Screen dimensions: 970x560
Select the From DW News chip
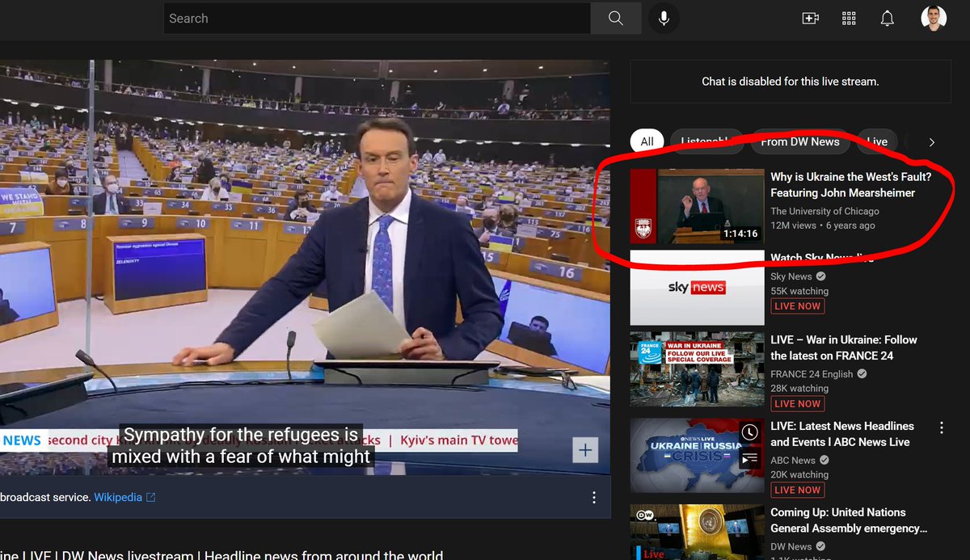click(x=800, y=141)
